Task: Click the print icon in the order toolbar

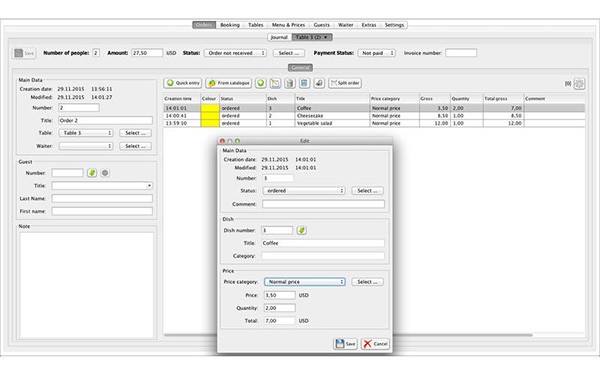Action: click(x=319, y=83)
